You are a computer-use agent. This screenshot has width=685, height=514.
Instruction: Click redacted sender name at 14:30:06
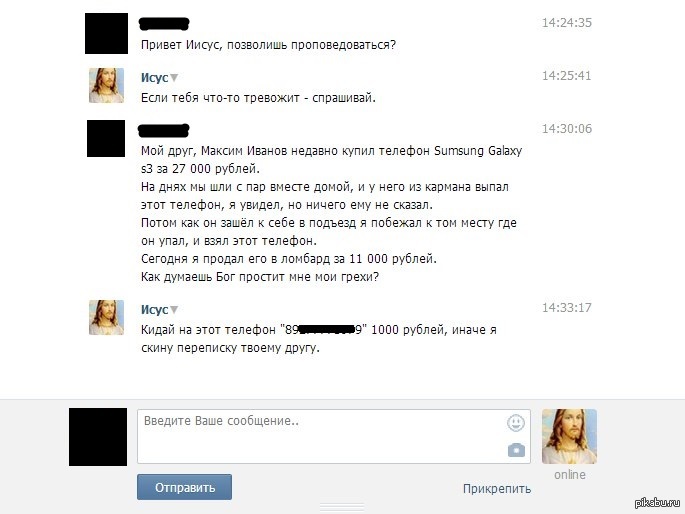[164, 130]
